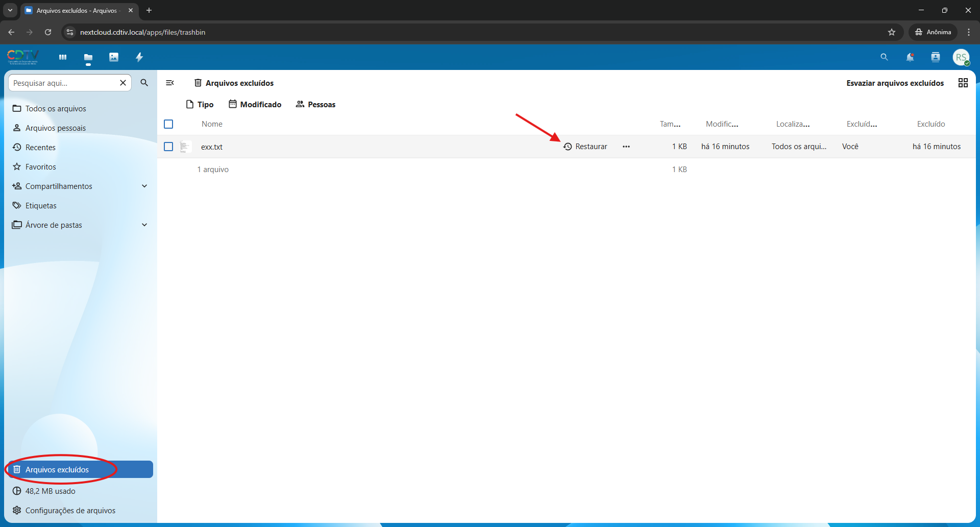Open the Contacts menu icon
Viewport: 980px width, 527px height.
pyautogui.click(x=935, y=57)
